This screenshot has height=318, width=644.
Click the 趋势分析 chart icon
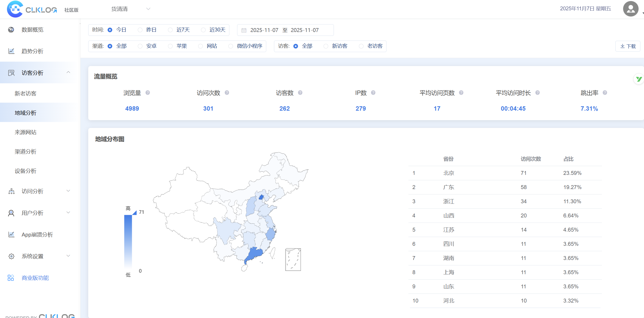click(x=11, y=51)
